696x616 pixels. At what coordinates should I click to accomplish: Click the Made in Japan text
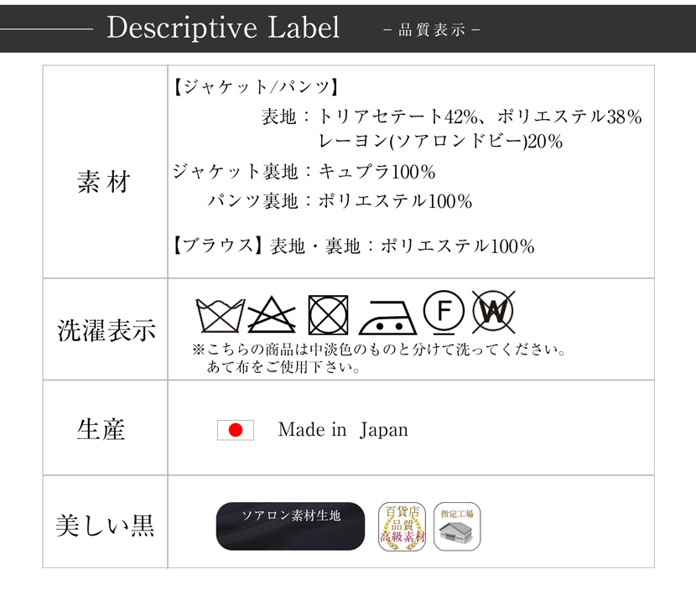(x=343, y=430)
